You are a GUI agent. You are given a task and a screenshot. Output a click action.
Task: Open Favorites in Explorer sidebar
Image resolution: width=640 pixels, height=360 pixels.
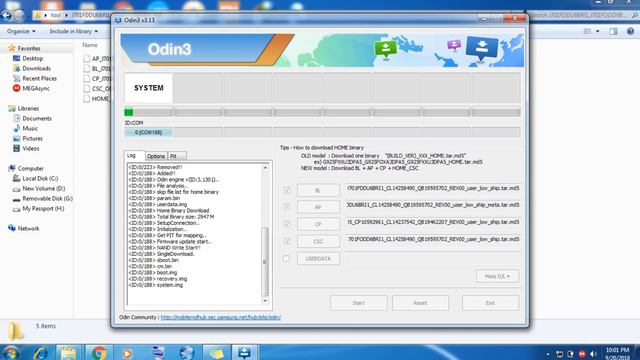[29, 48]
